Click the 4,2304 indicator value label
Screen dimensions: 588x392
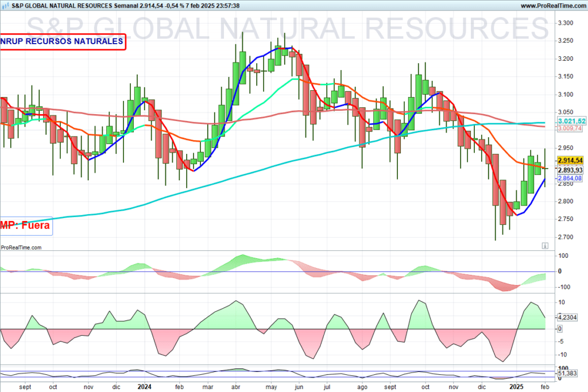coord(568,317)
